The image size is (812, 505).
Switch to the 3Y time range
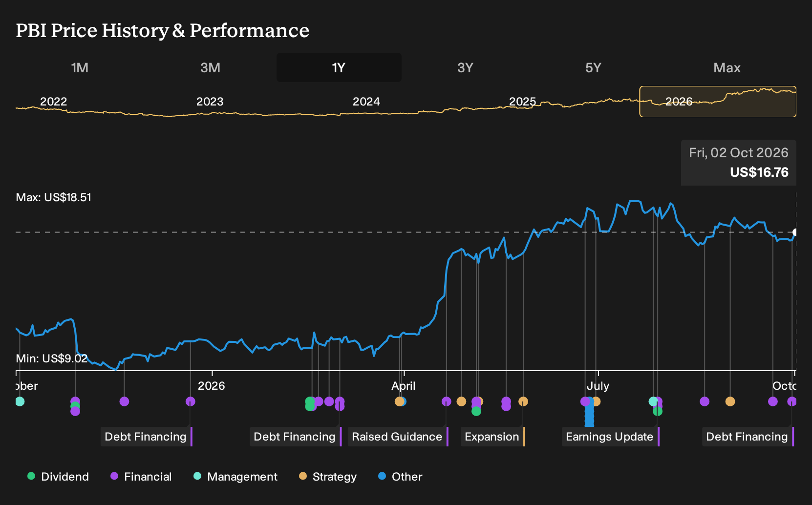pyautogui.click(x=465, y=67)
